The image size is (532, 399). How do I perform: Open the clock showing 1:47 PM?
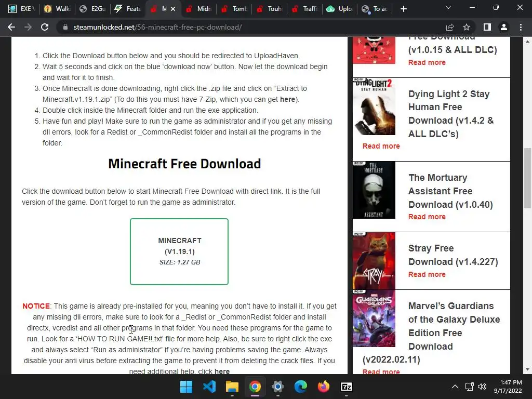pos(508,387)
